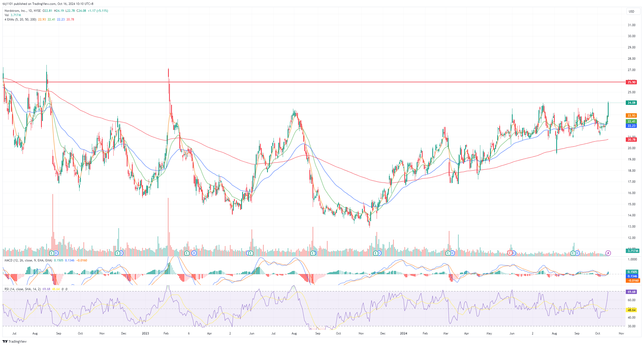Click the earnings E marker in late November 2023
Image resolution: width=644 pixels, height=346 pixels.
(x=376, y=253)
